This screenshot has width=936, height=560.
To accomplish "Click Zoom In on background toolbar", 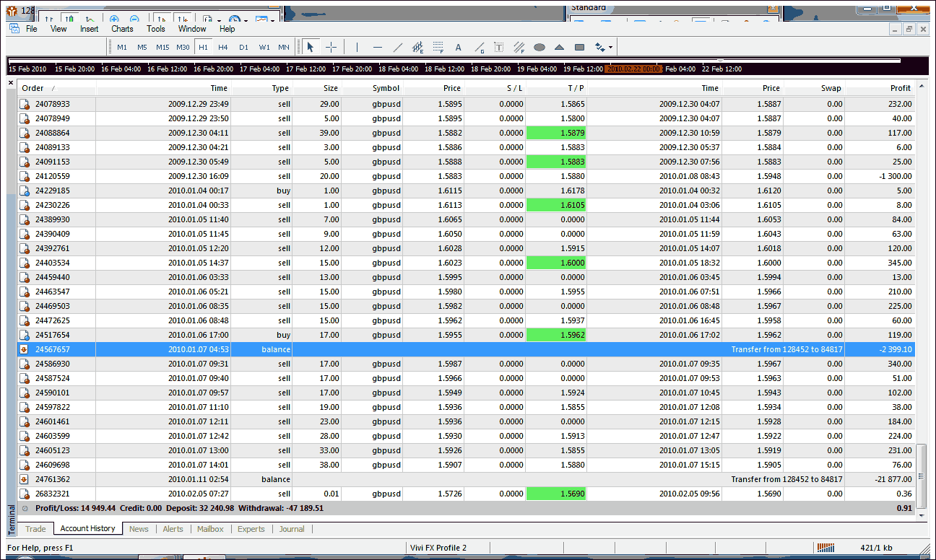I will tap(115, 19).
